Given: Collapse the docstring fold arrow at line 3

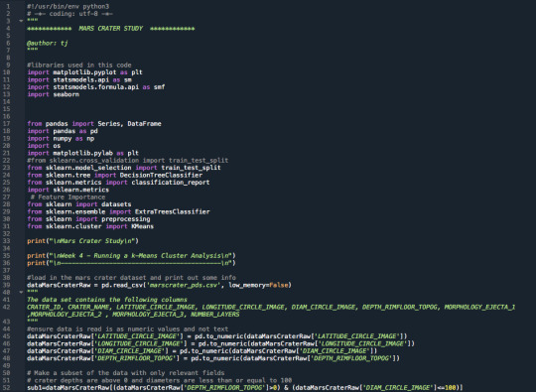Looking at the screenshot, I should pos(21,21).
